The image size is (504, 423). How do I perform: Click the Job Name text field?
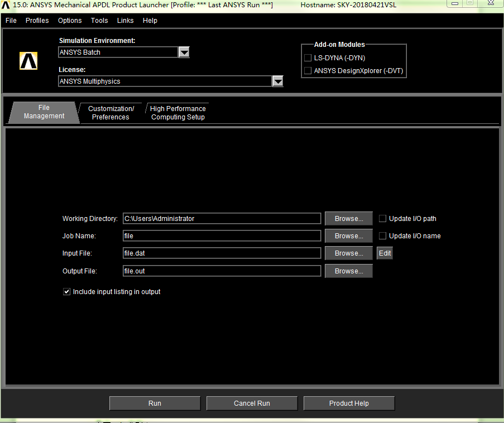pyautogui.click(x=222, y=236)
